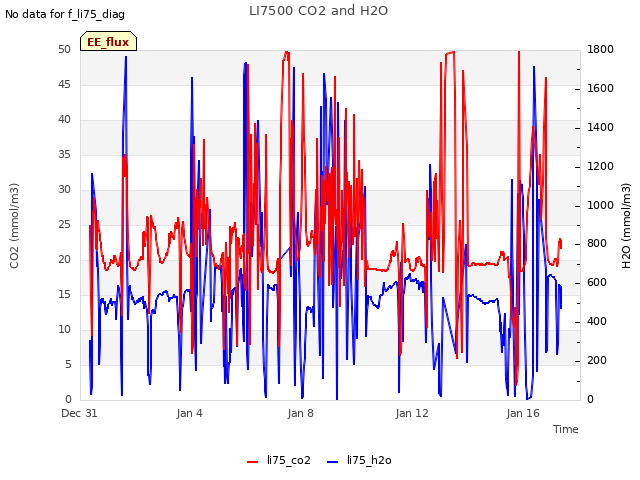Image resolution: width=640 pixels, height=480 pixels.
Task: Click the 25 tick on CO2 axis
Action: pos(64,224)
